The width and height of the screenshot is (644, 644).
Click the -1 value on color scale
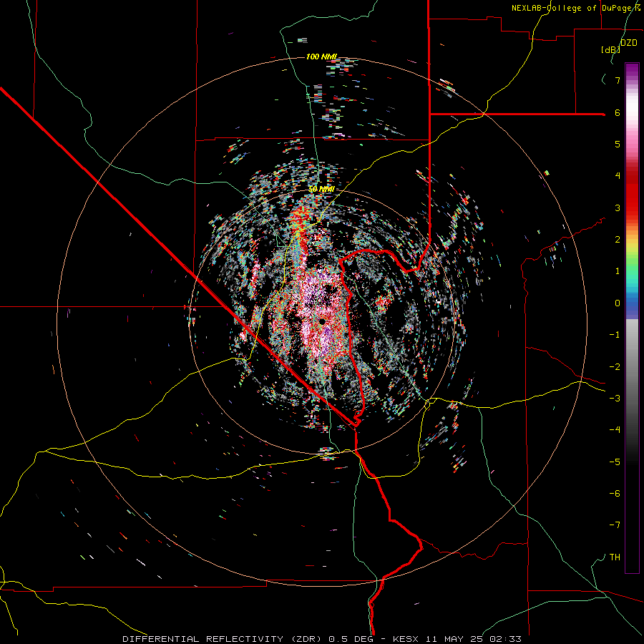pyautogui.click(x=615, y=335)
